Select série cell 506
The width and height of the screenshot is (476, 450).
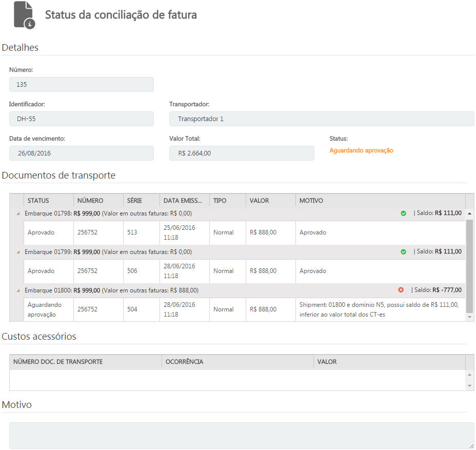(x=142, y=271)
